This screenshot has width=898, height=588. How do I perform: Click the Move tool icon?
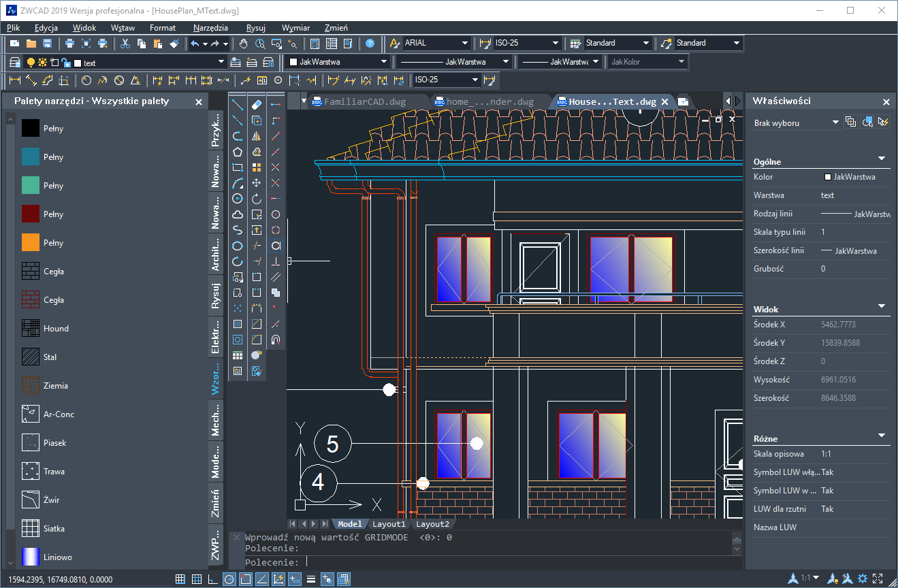[x=257, y=184]
